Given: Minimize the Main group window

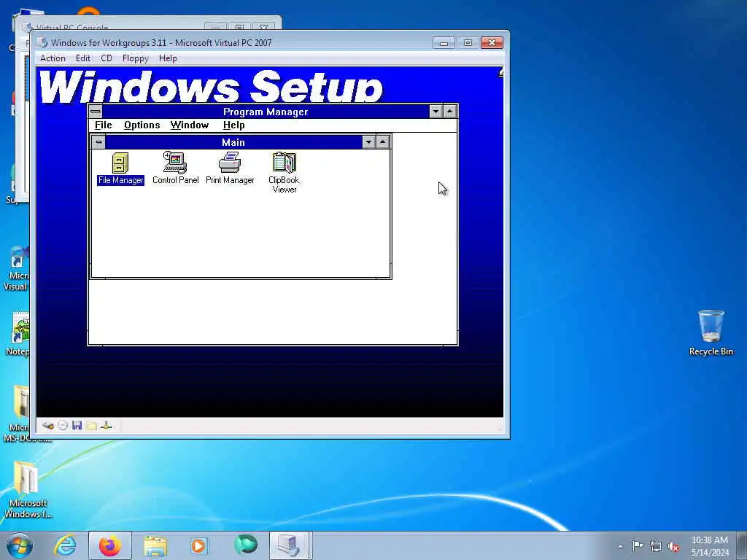Looking at the screenshot, I should (368, 142).
